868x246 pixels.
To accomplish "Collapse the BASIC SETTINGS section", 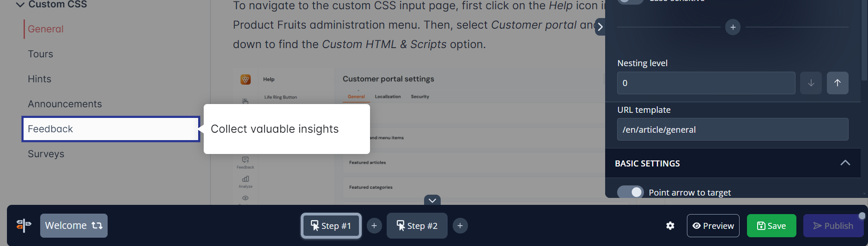I will 845,163.
